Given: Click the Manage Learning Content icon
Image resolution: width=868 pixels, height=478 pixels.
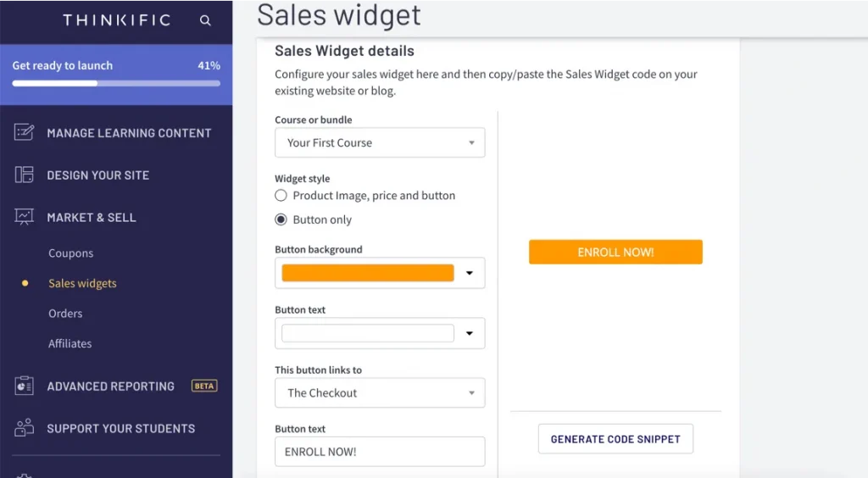Looking at the screenshot, I should pos(24,132).
